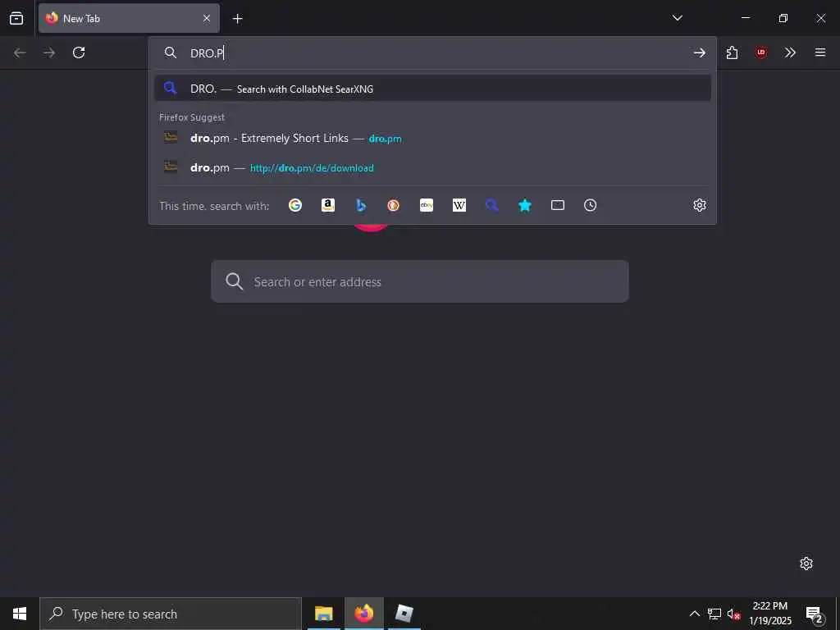This screenshot has height=630, width=840.
Task: Open a new tab with plus button
Action: (237, 19)
